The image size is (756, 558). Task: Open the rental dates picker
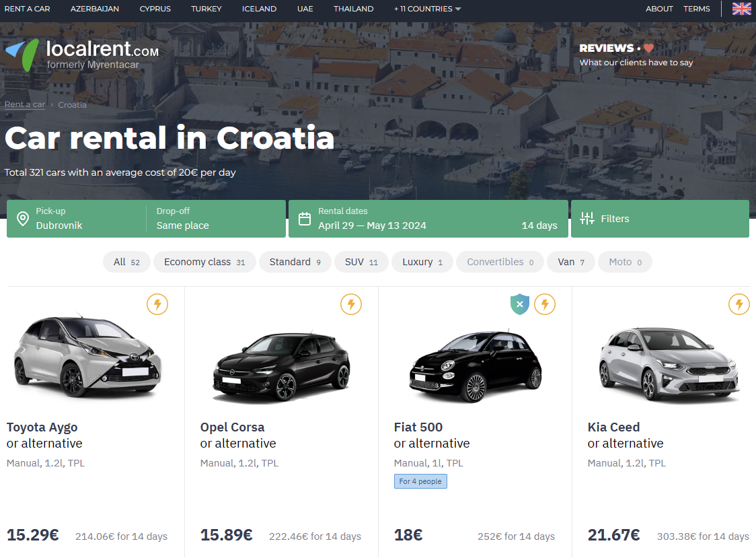428,219
